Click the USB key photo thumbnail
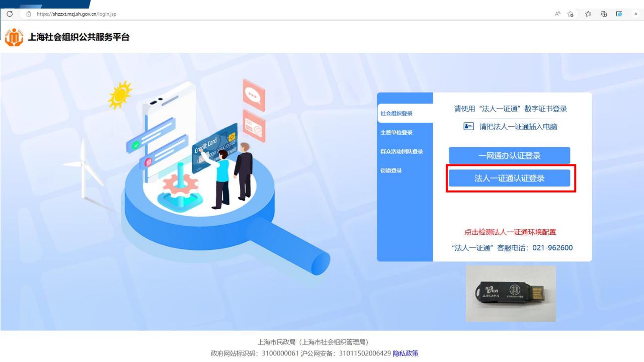The height and width of the screenshot is (362, 644). point(511,294)
